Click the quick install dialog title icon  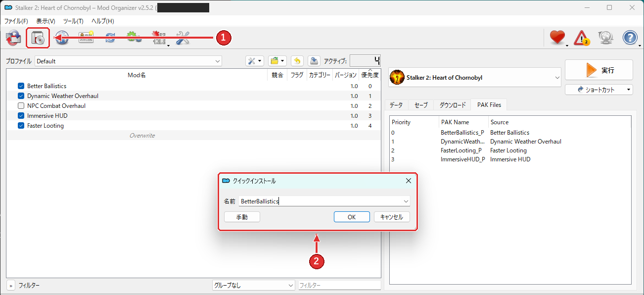(226, 181)
